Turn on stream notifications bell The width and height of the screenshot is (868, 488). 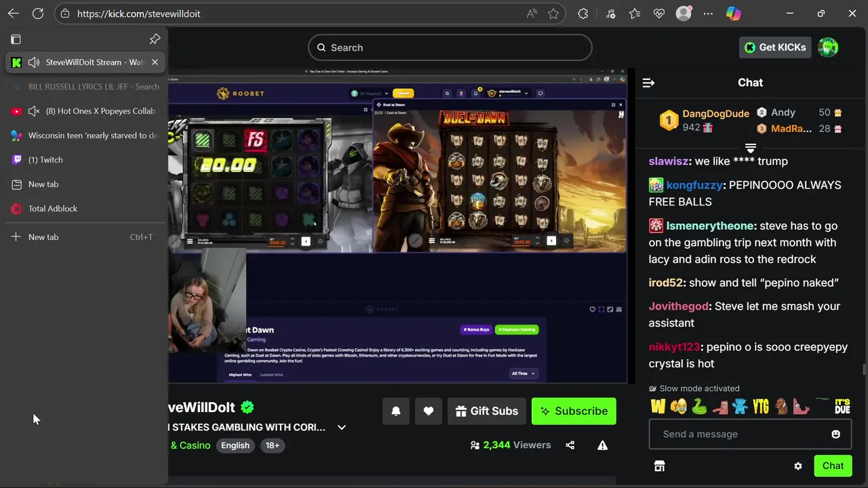[x=396, y=411]
